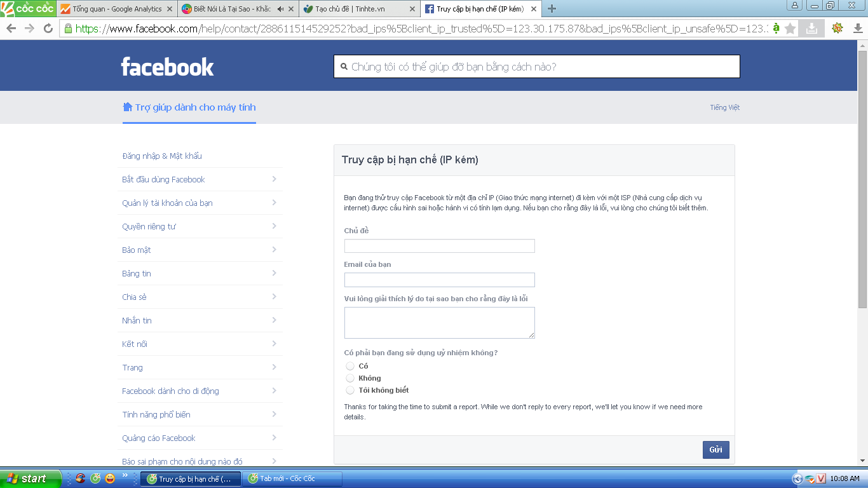Expand Bảo mật chevron
Viewport: 868px width, 488px height.
pos(274,250)
